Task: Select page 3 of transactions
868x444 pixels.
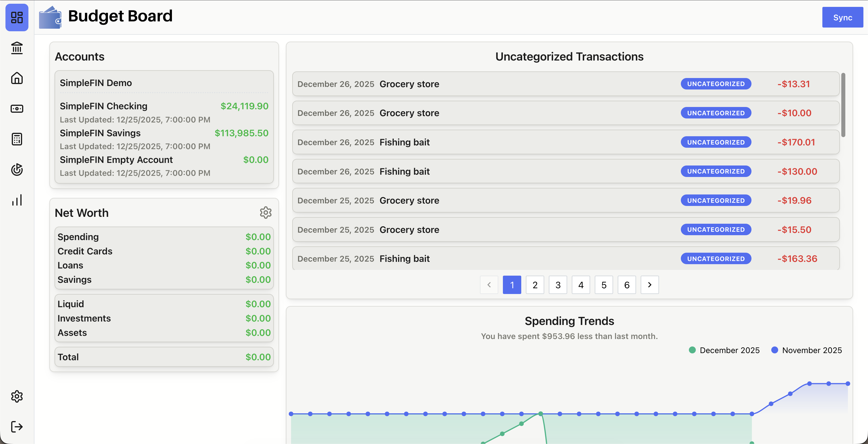Action: point(558,285)
